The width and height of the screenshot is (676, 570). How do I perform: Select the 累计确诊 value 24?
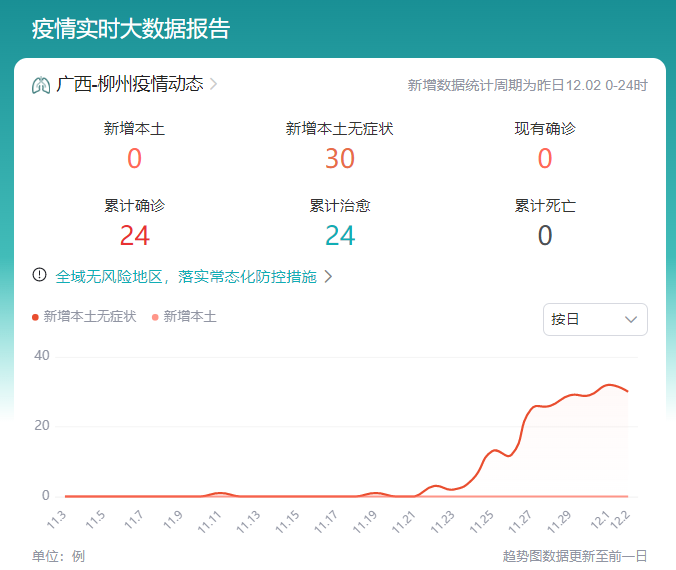click(135, 235)
